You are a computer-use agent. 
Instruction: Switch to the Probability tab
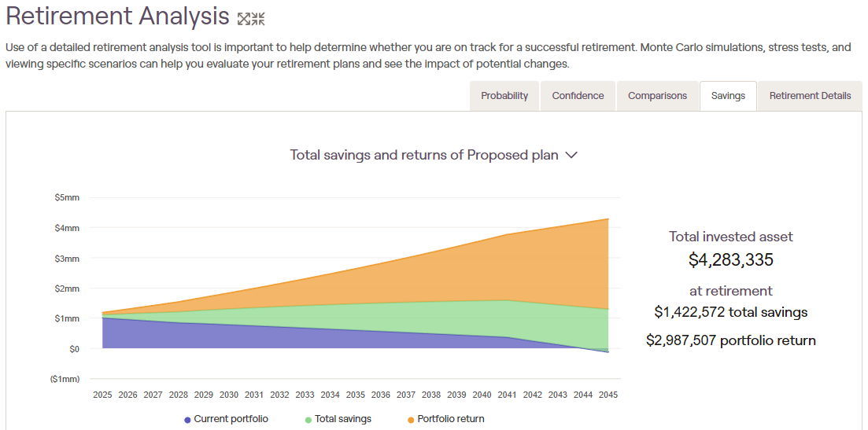tap(504, 96)
